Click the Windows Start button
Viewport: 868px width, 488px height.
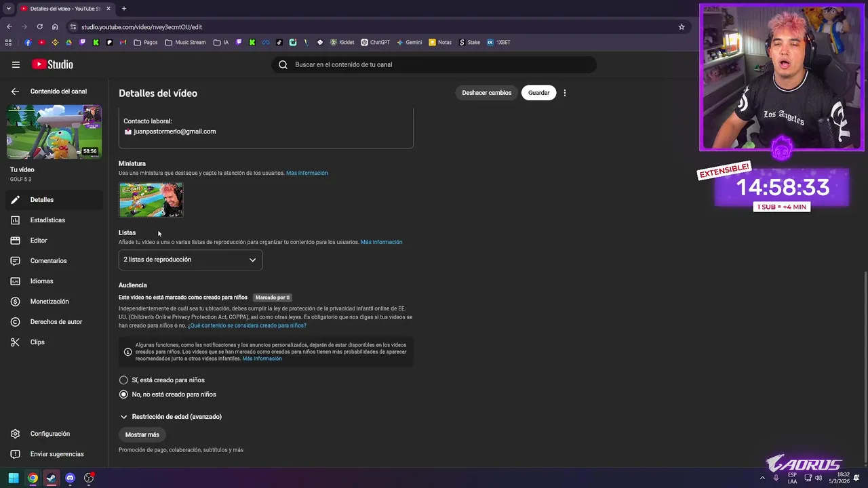[13, 478]
